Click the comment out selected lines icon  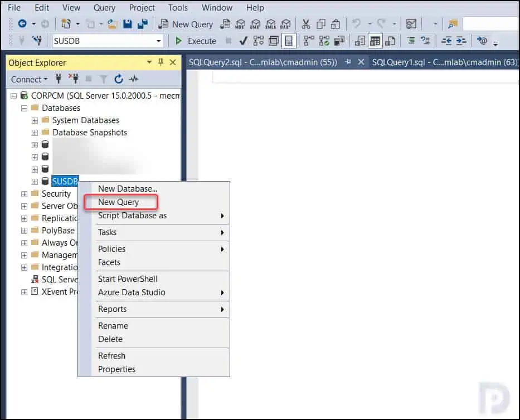click(x=411, y=41)
